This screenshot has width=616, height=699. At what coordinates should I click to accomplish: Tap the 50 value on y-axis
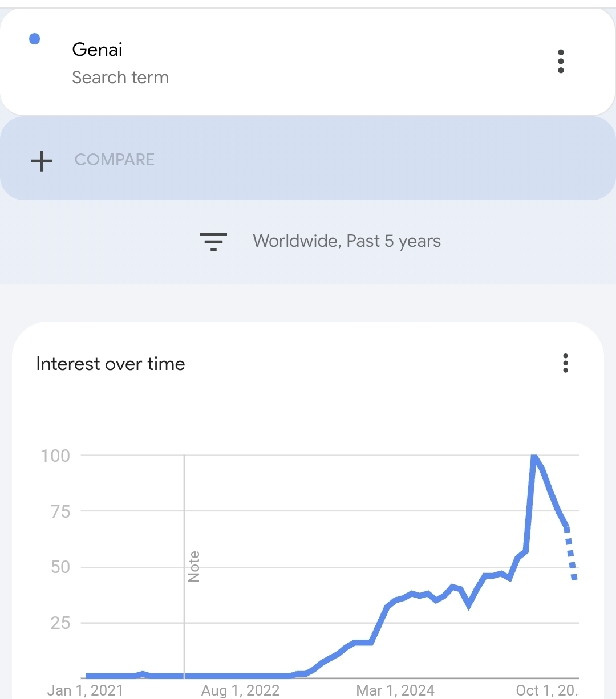[60, 567]
